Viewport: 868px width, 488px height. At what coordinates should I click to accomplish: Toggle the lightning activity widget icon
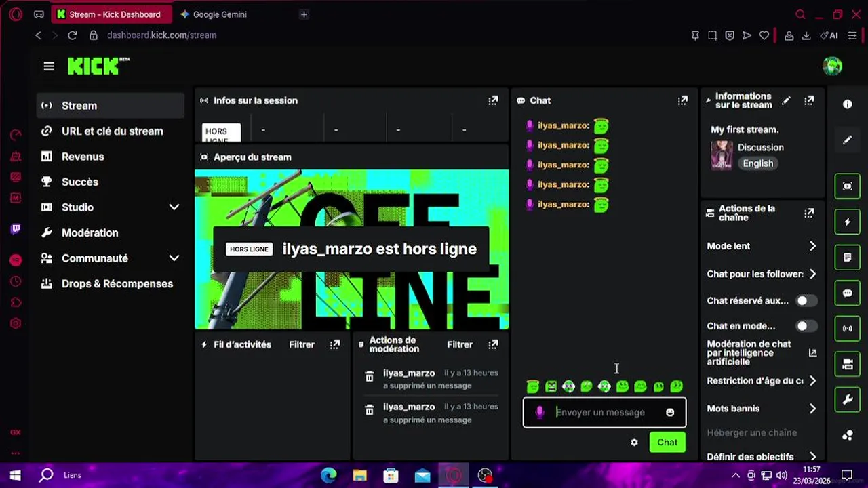click(x=848, y=222)
